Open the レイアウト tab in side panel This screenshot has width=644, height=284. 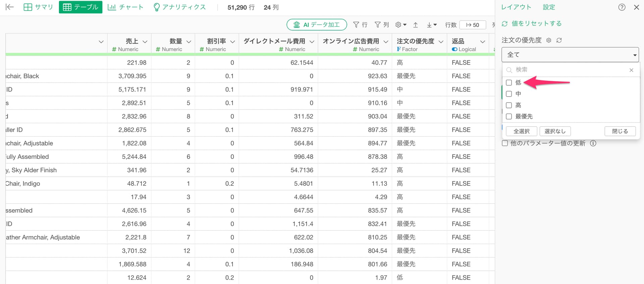pyautogui.click(x=516, y=7)
